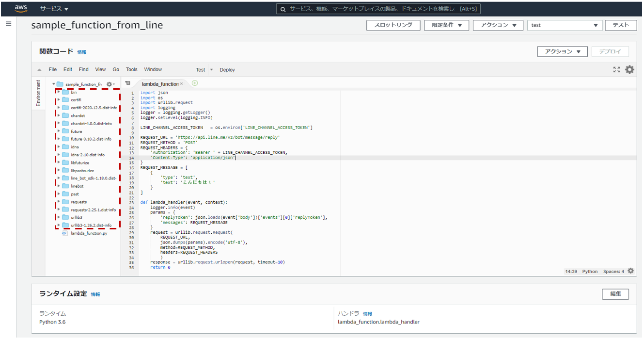Click Test in the editor menu bar
644x339 pixels.
[x=200, y=70]
